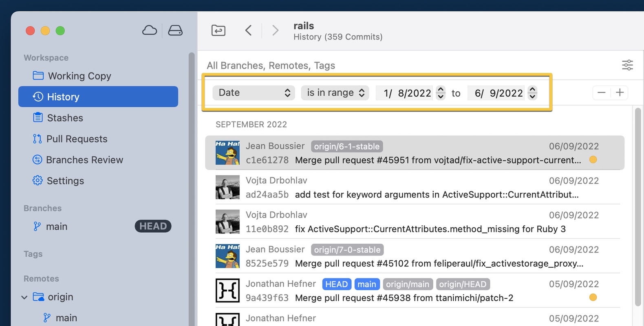Open the repository switcher folder icon
Viewport: 644px width, 326px height.
coord(218,31)
